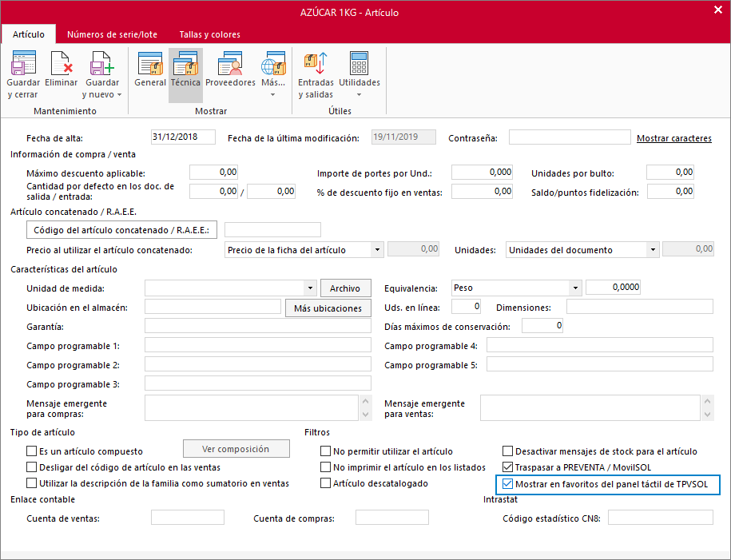The image size is (731, 560).
Task: Uncheck Mostrar en favoritos del panel táctil
Action: coord(507,484)
